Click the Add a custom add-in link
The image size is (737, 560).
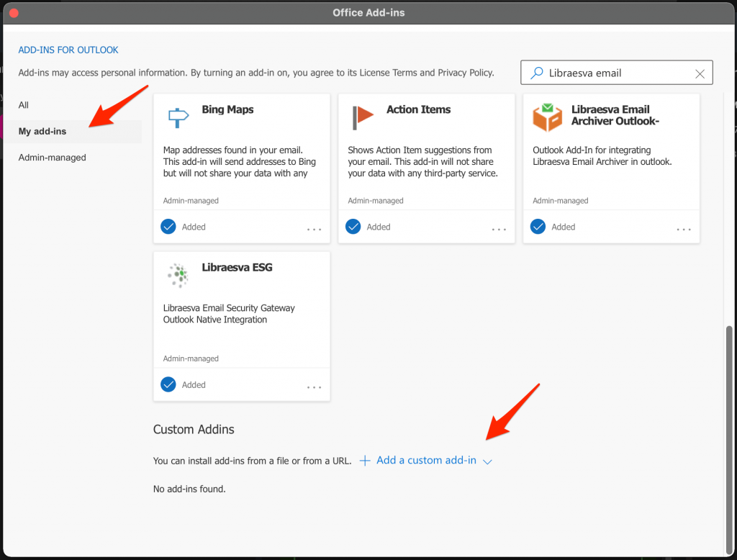pyautogui.click(x=426, y=461)
